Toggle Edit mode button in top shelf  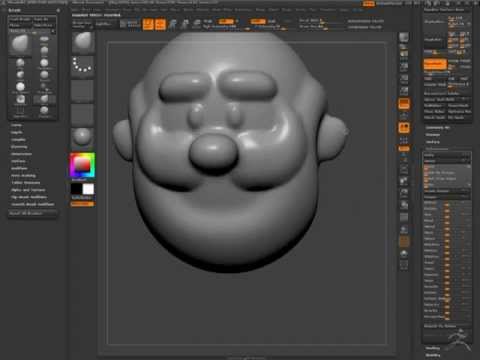pyautogui.click(x=148, y=24)
